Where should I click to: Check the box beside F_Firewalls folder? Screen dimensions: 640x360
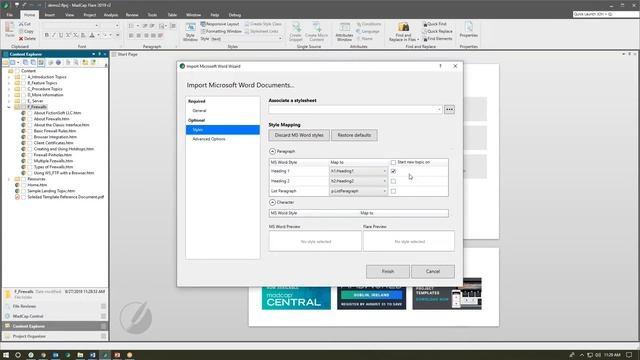point(23,107)
